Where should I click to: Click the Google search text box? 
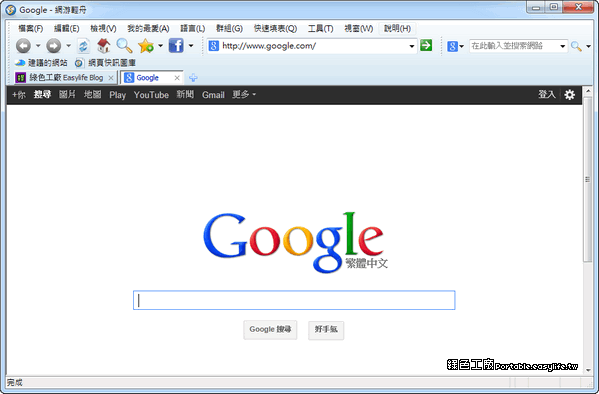(294, 300)
